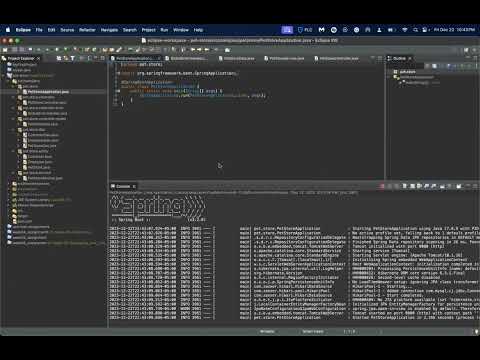Expand the JRE System Library node
The width and height of the screenshot is (480, 360).
pos(8,200)
